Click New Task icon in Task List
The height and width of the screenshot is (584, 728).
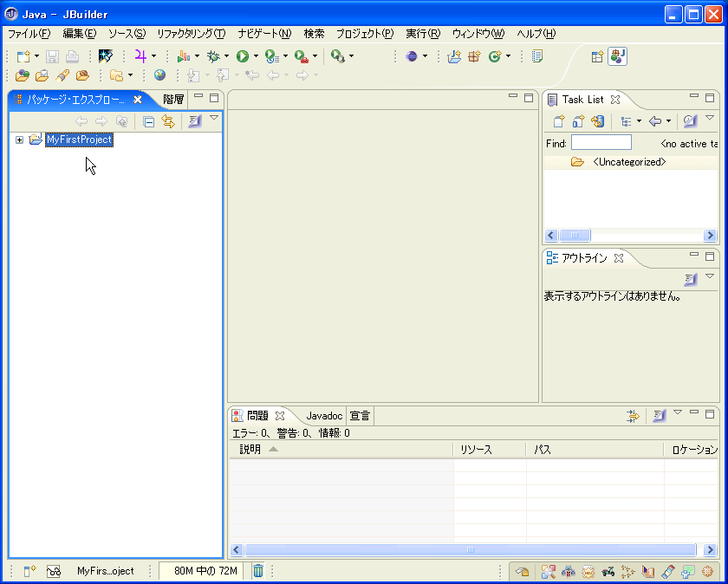559,121
